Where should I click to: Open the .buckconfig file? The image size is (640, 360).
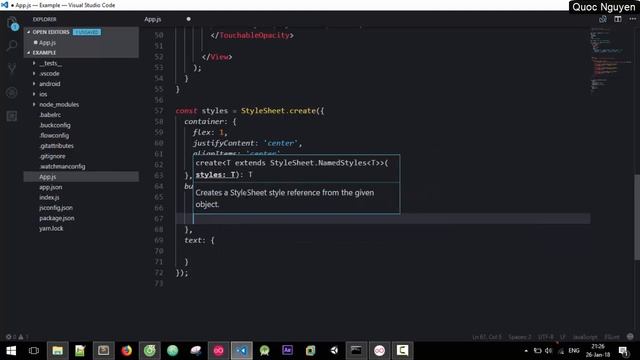(x=55, y=125)
